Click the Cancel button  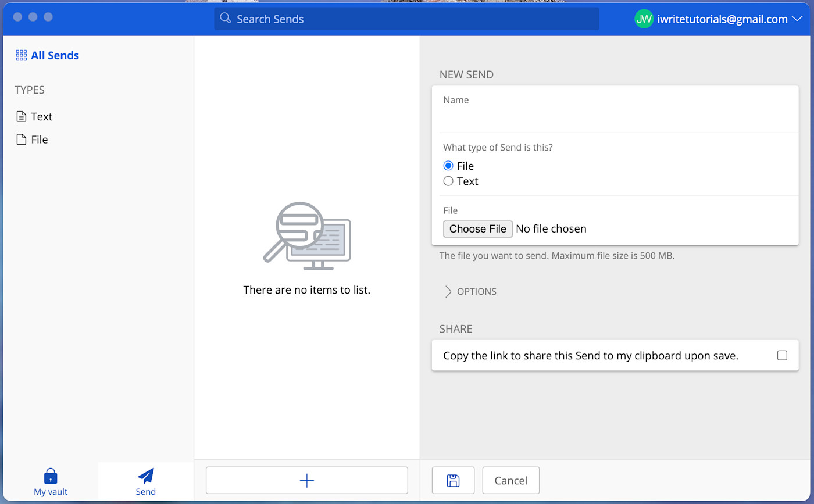[510, 480]
